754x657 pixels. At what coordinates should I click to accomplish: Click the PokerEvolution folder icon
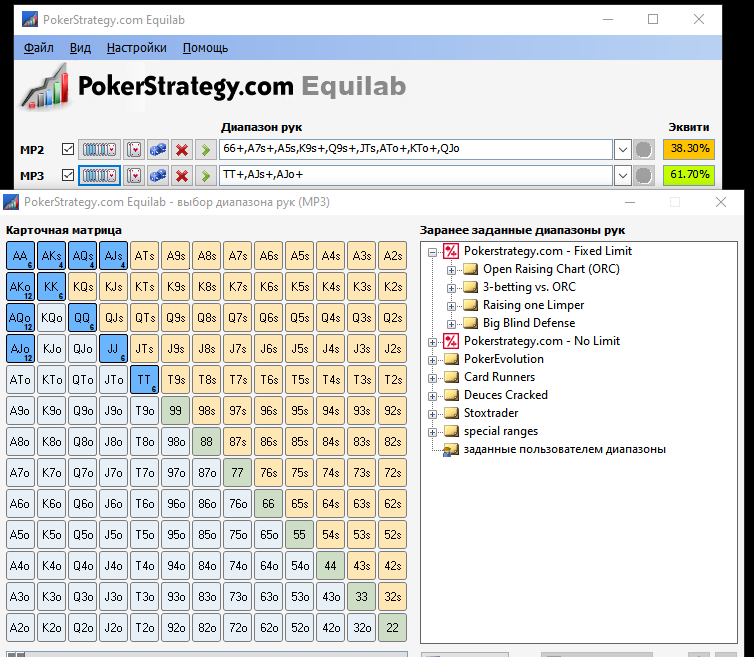click(x=451, y=359)
